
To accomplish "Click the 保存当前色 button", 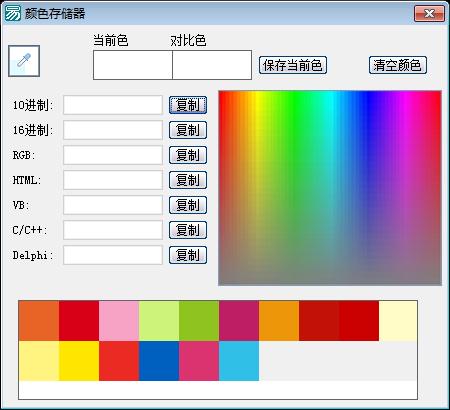I will 293,65.
